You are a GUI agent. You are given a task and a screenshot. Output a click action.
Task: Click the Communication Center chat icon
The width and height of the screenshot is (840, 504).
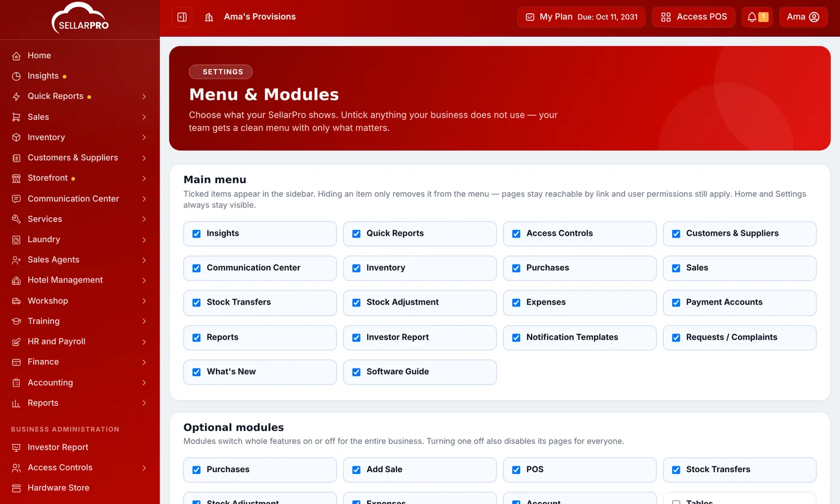pyautogui.click(x=16, y=199)
